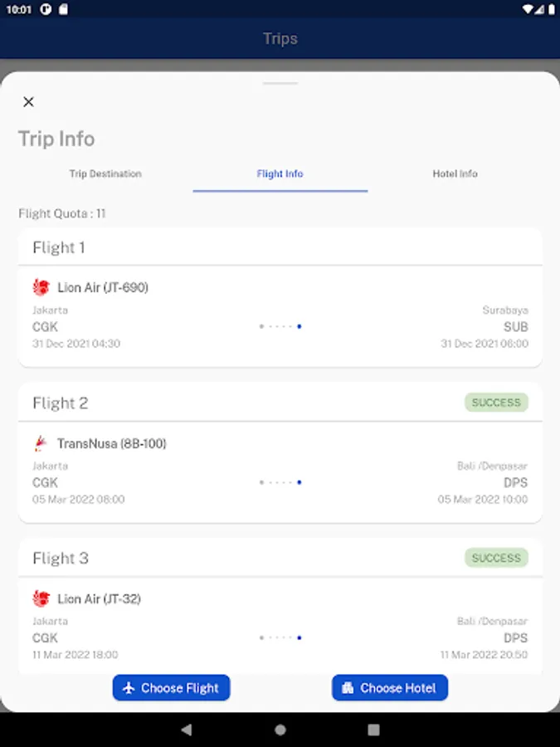Select the Lion Air (JT-32) flight name
This screenshot has width=560, height=747.
click(99, 599)
